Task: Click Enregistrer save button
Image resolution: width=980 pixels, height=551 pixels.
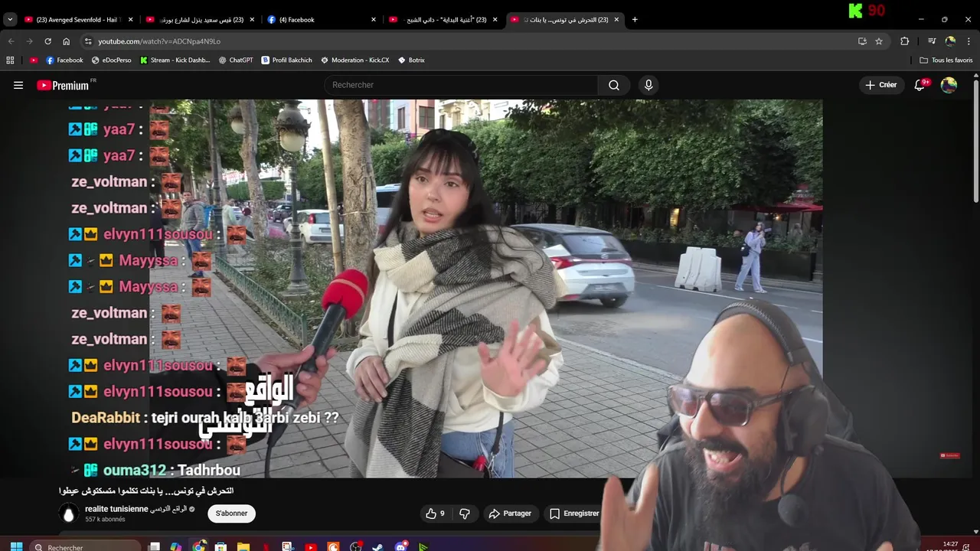Action: [x=575, y=514]
